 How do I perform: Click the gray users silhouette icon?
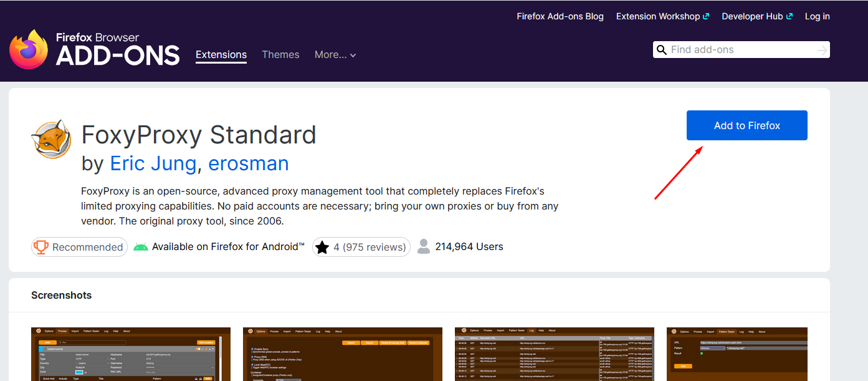[424, 247]
